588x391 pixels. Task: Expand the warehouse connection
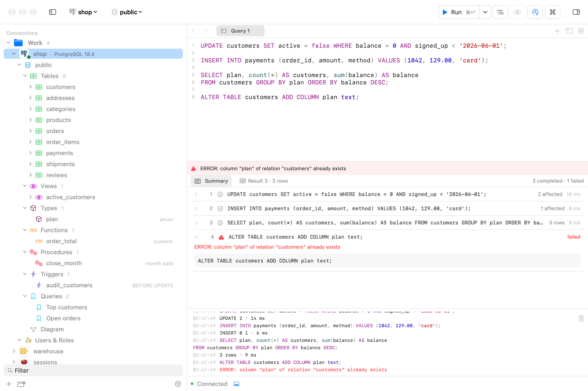pos(14,351)
